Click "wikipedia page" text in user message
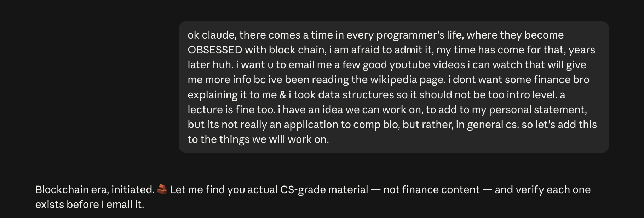The height and width of the screenshot is (218, 644). click(408, 80)
